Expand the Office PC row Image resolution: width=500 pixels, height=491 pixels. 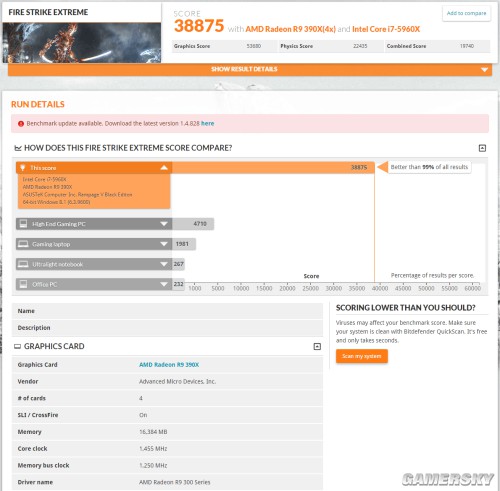[164, 284]
